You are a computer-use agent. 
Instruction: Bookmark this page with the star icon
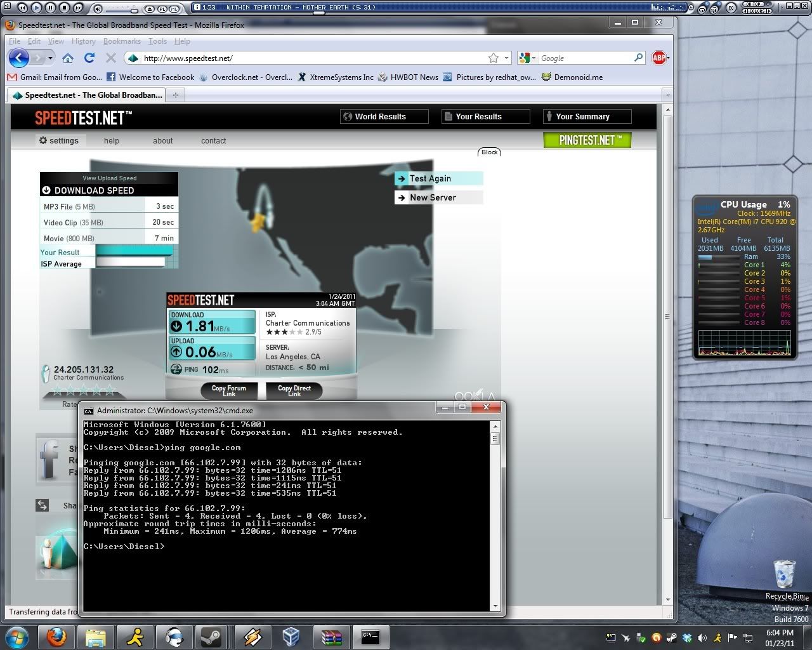click(x=494, y=58)
